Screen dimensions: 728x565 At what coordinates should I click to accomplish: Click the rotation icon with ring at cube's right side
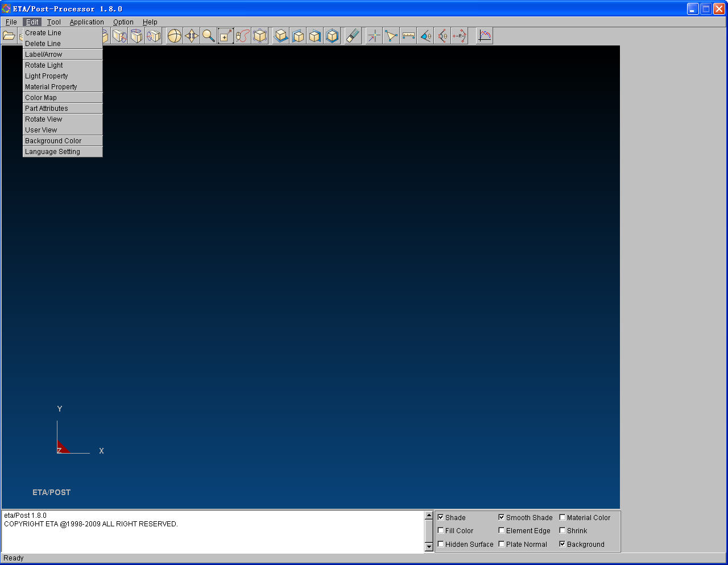click(119, 36)
